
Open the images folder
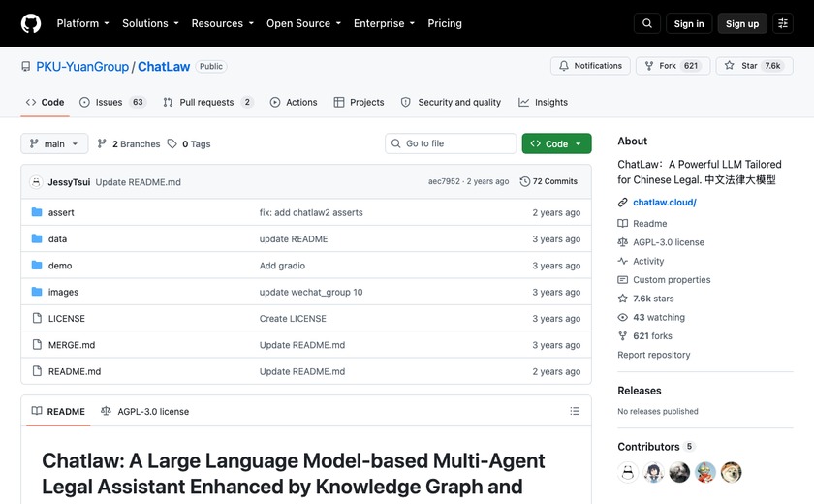pyautogui.click(x=63, y=292)
